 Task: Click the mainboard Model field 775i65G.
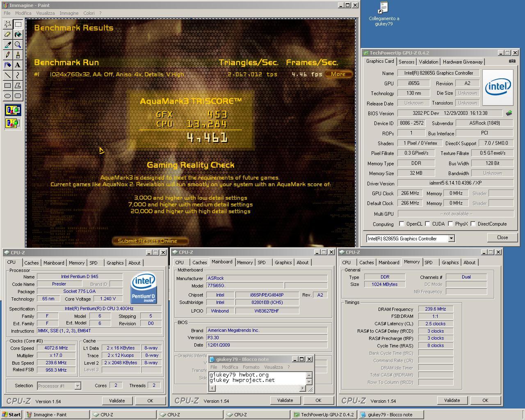[x=244, y=285]
